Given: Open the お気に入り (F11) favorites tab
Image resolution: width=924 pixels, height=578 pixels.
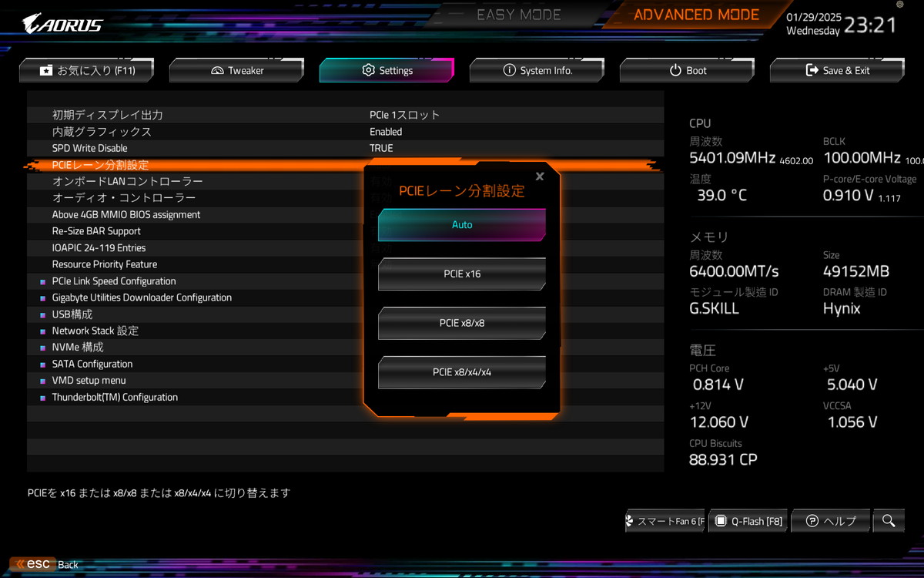Looking at the screenshot, I should coord(87,70).
